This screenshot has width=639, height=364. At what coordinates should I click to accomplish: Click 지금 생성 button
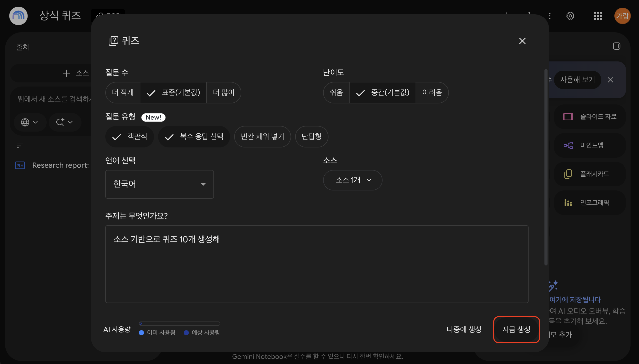coord(516,329)
